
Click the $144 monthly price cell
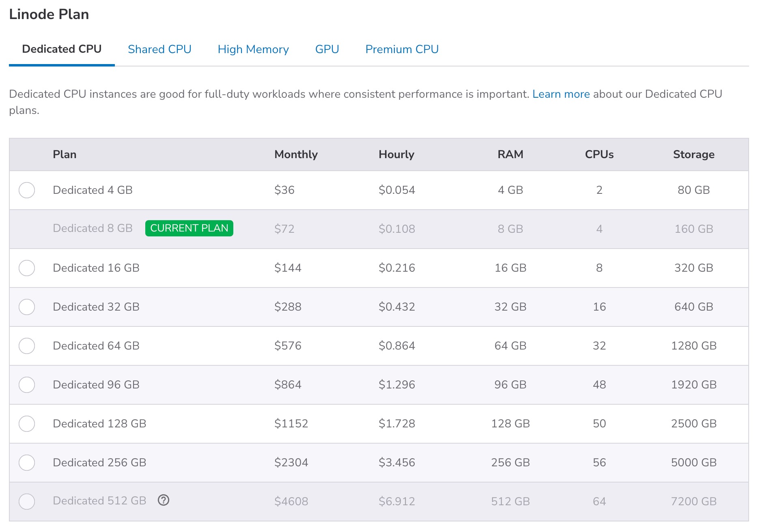click(x=288, y=268)
